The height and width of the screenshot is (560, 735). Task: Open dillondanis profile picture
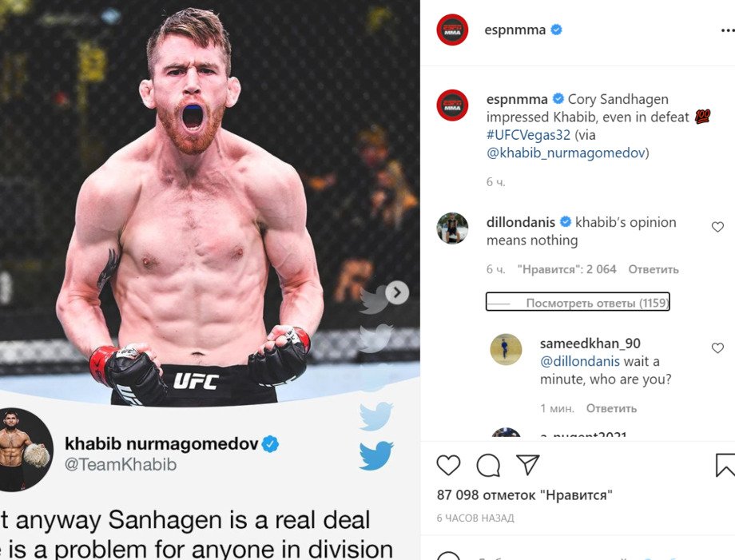tap(452, 228)
